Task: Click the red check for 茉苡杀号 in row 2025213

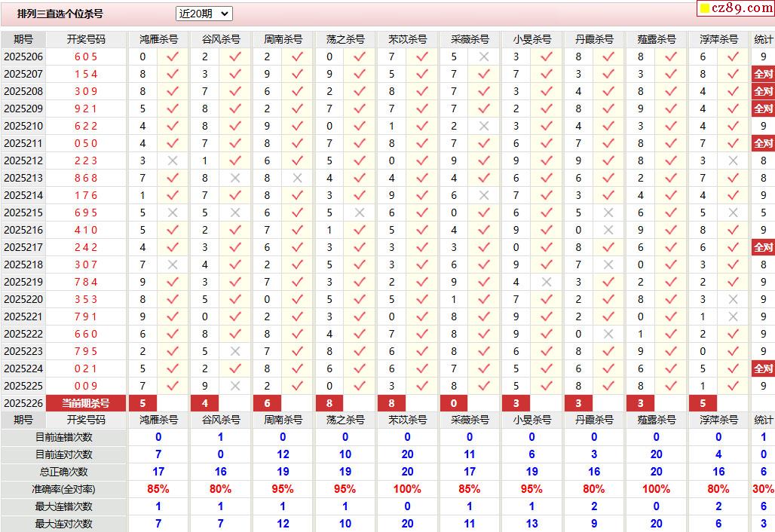Action: pos(421,178)
